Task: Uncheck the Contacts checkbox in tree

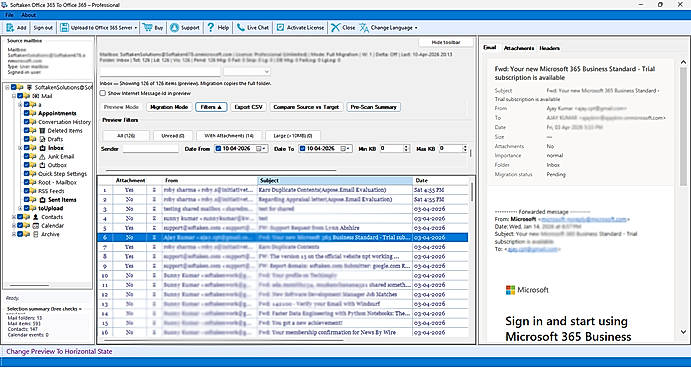Action: click(x=20, y=217)
